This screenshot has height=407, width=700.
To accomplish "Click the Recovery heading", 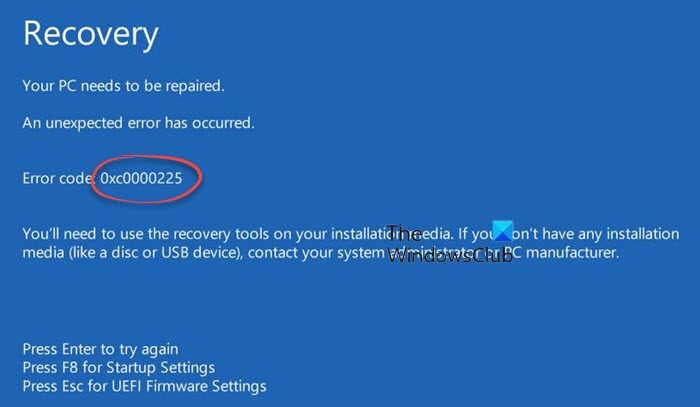I will pos(91,35).
